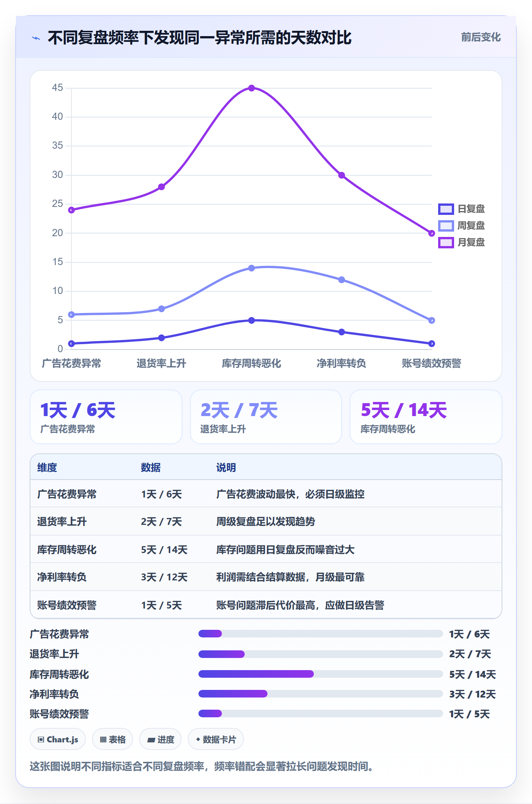The height and width of the screenshot is (804, 532).
Task: Click the 月复盘 point at 退货率上升
Action: 161,187
